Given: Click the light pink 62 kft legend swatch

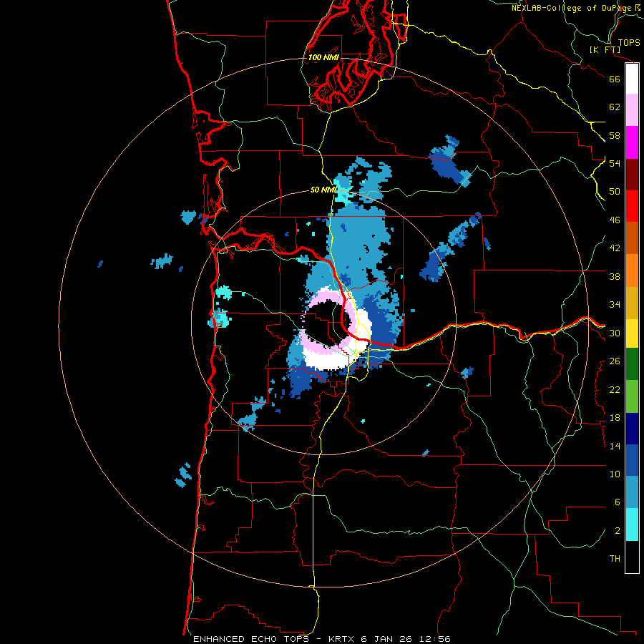Looking at the screenshot, I should tap(632, 109).
